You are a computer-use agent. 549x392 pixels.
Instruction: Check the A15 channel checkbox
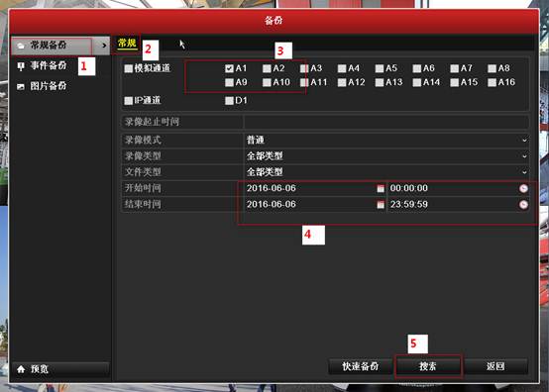[x=455, y=82]
